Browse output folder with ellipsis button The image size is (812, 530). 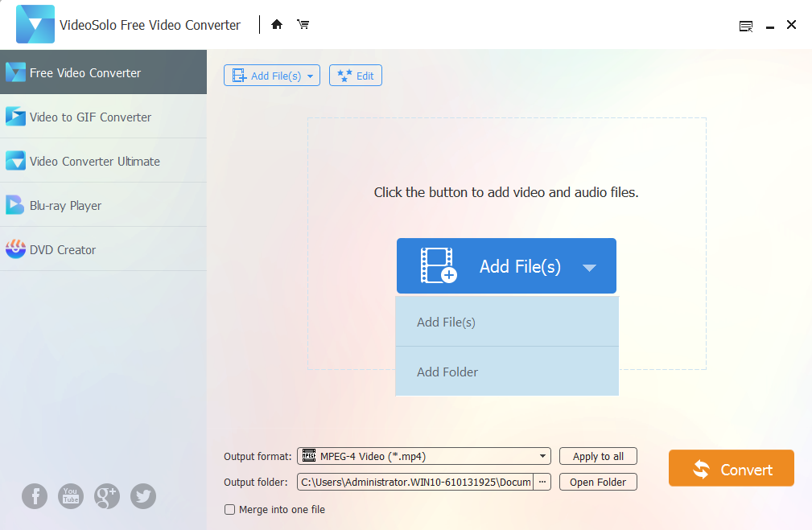[542, 482]
